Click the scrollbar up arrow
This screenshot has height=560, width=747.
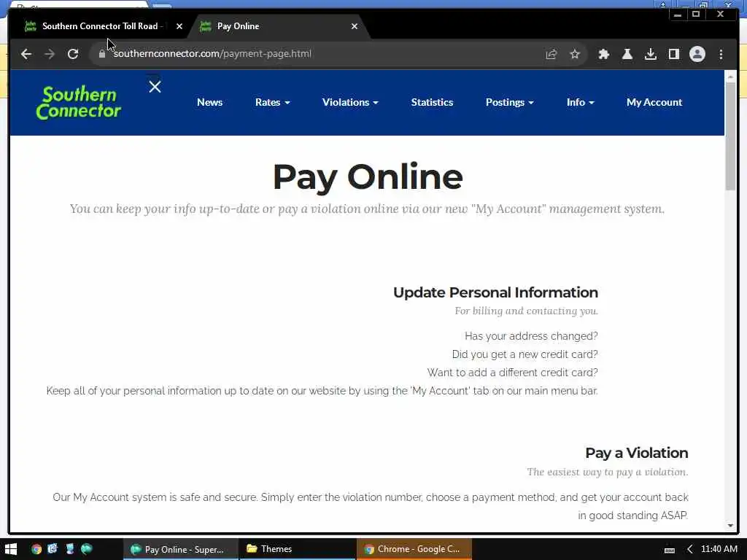pos(730,77)
